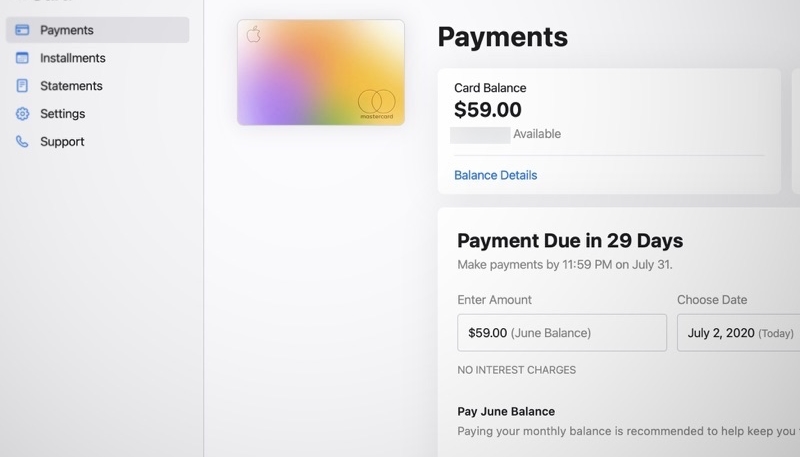Open the Balance Details link
The image size is (800, 457).
tap(495, 175)
